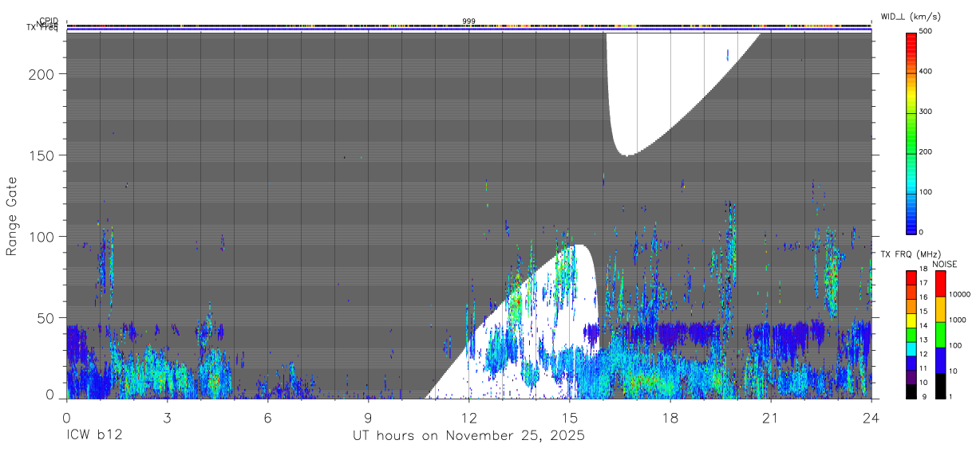Pick the black bottom swatch in the NOISE legend

pyautogui.click(x=940, y=385)
